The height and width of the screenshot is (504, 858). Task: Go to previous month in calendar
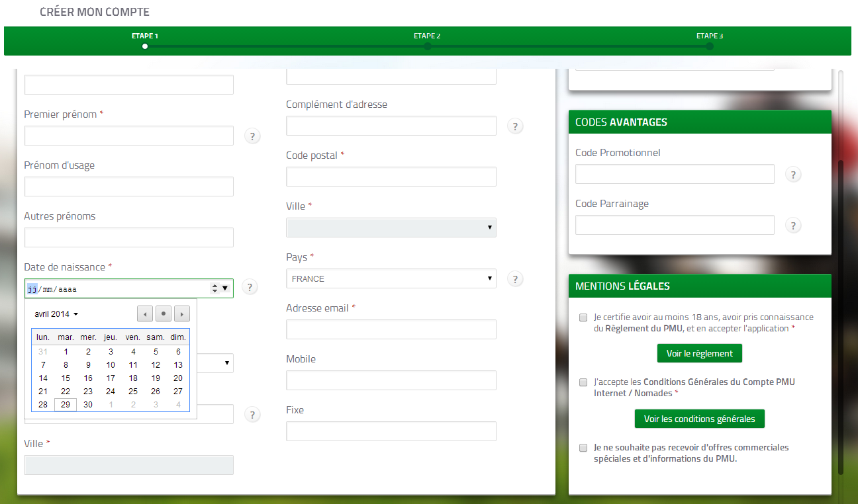point(145,314)
